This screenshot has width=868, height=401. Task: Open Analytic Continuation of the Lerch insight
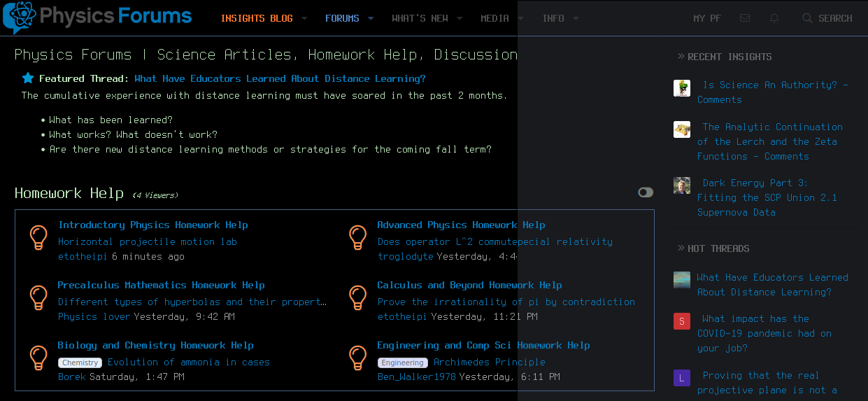(x=770, y=141)
